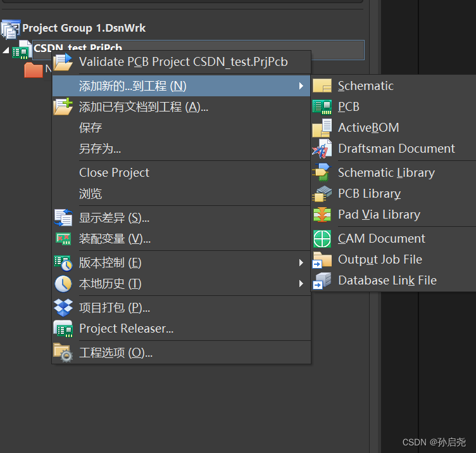The width and height of the screenshot is (476, 453).
Task: Open 版本控制 (E) entry
Action: [x=182, y=263]
